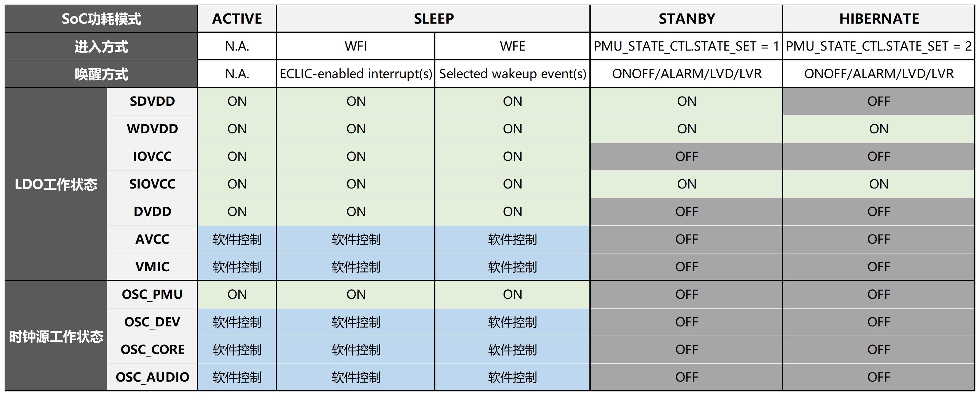The height and width of the screenshot is (396, 980).
Task: Click the HIBERNATE column header
Action: (879, 19)
